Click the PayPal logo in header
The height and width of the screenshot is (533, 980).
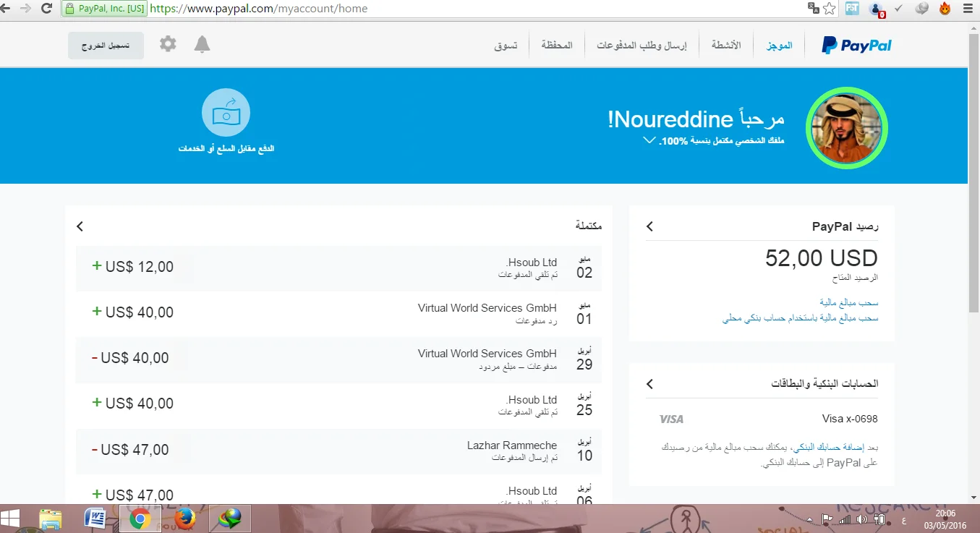[856, 46]
